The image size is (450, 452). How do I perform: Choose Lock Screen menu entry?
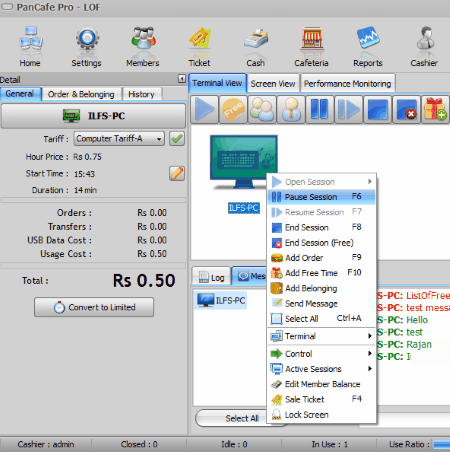click(x=322, y=415)
